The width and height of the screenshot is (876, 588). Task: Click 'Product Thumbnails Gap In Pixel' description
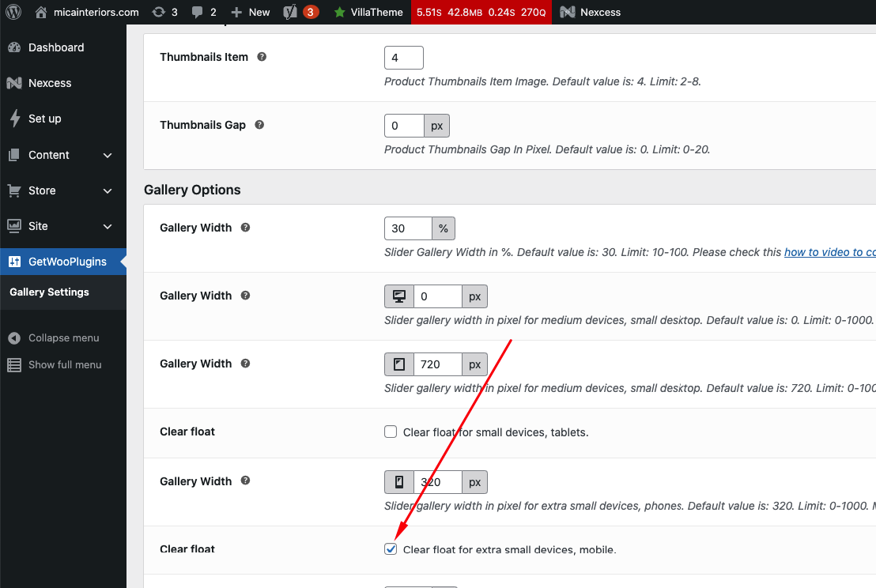pos(547,149)
